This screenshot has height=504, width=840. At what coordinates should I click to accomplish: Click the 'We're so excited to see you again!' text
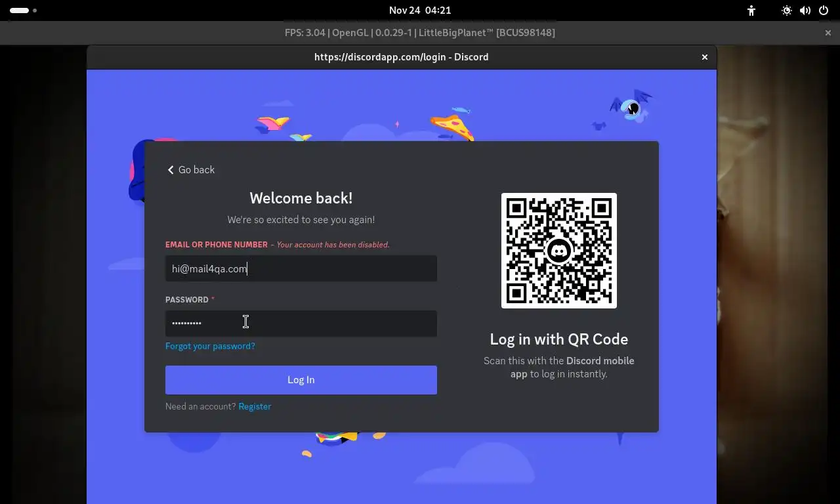tap(301, 220)
